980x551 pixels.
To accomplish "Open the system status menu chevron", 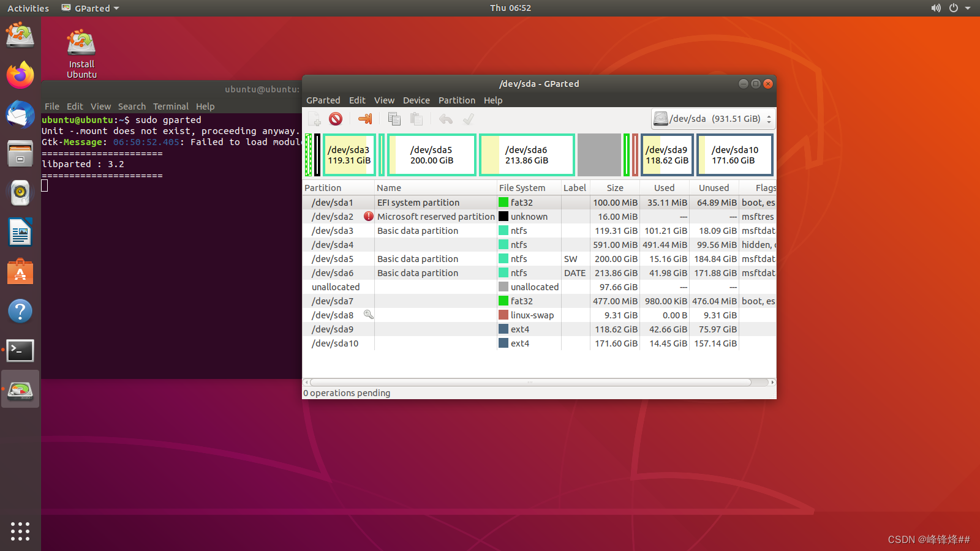I will click(x=967, y=8).
